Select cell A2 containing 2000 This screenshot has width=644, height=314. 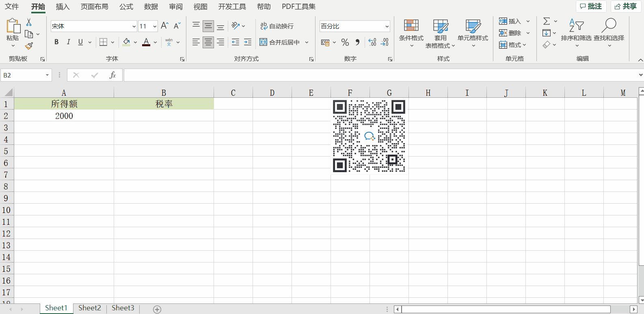(x=64, y=116)
